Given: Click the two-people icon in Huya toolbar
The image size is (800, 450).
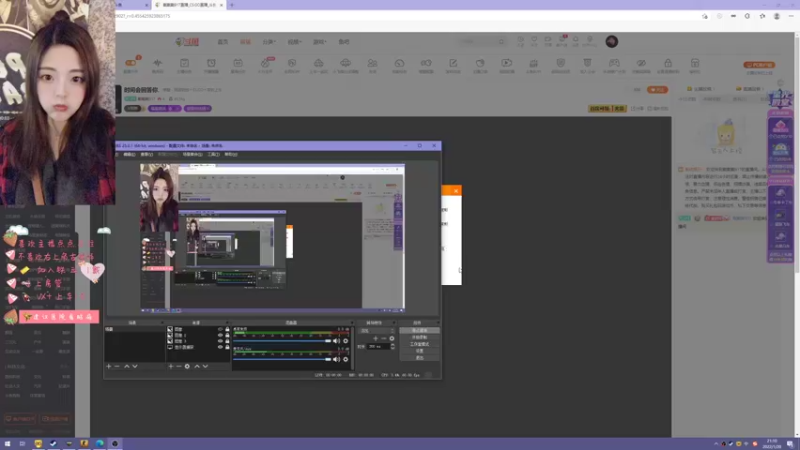Looking at the screenshot, I should coord(372,65).
